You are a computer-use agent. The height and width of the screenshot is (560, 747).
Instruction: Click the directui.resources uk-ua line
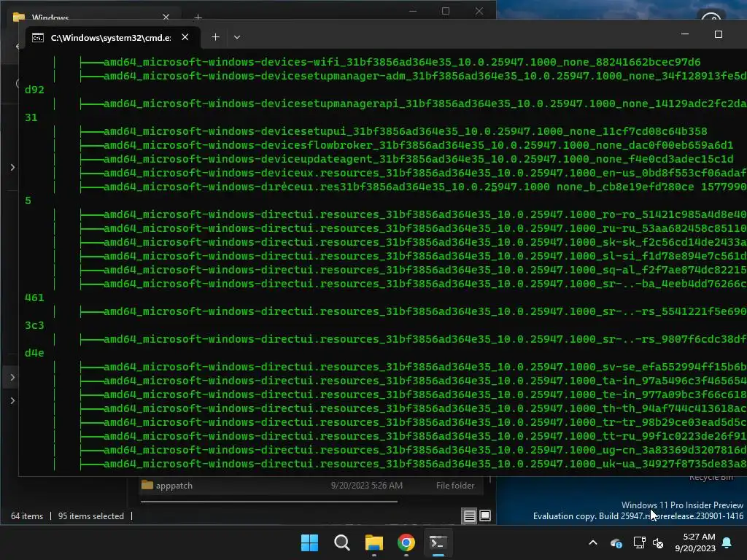(x=425, y=464)
